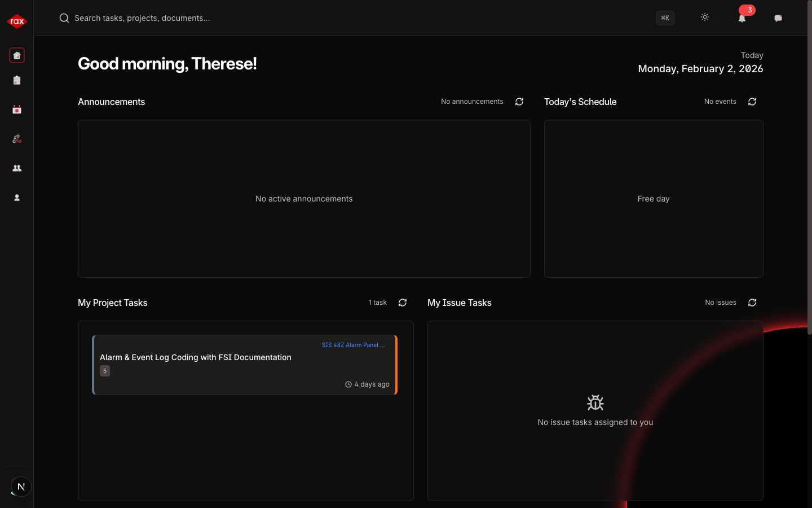This screenshot has width=812, height=508.
Task: Open the single user profile sidebar icon
Action: 17,198
